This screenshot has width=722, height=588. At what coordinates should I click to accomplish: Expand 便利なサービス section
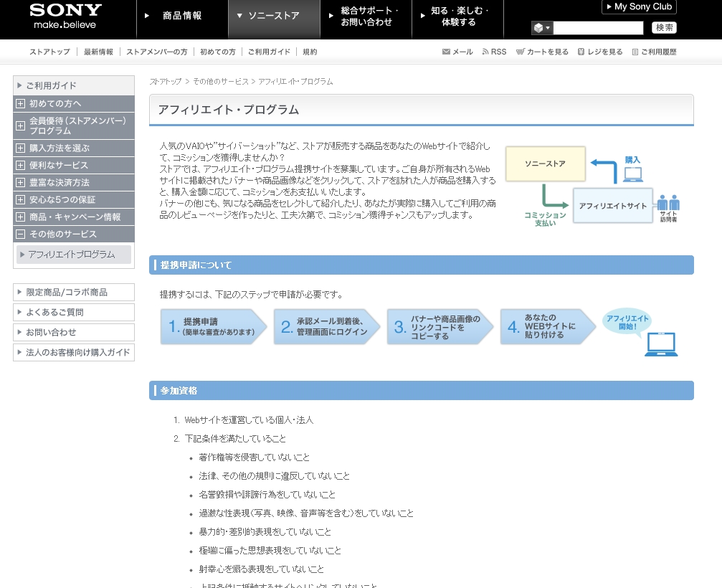tap(74, 166)
